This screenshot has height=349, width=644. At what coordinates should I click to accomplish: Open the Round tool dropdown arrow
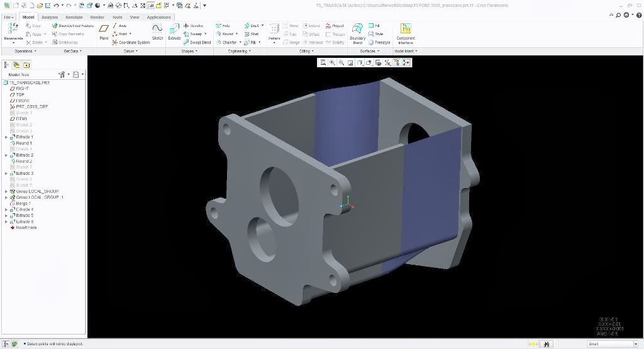pos(237,34)
